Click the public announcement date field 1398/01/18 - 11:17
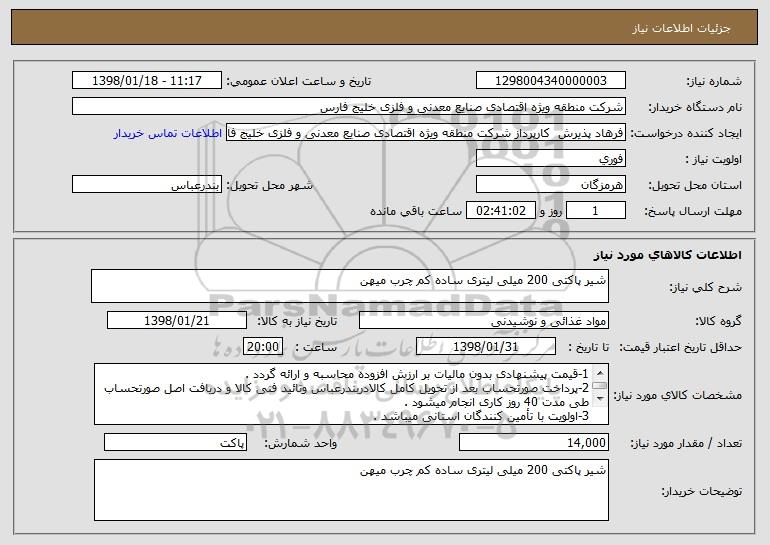Screen dimensions: 770x545 (147, 81)
